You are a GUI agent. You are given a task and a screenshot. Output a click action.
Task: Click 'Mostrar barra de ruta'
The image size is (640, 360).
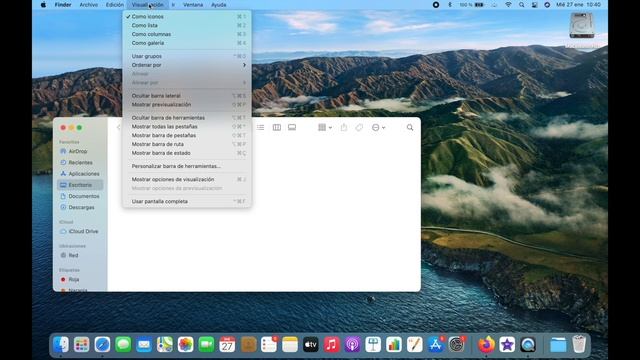(187, 144)
